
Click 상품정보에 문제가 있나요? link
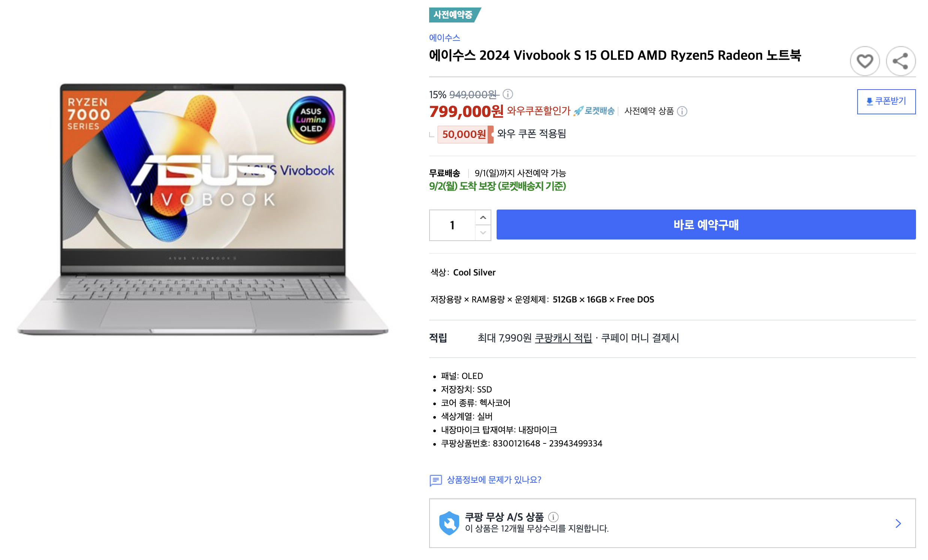tap(494, 480)
